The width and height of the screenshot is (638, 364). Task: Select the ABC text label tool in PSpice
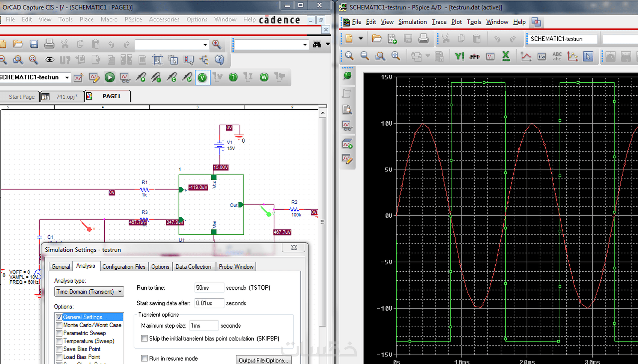(557, 56)
